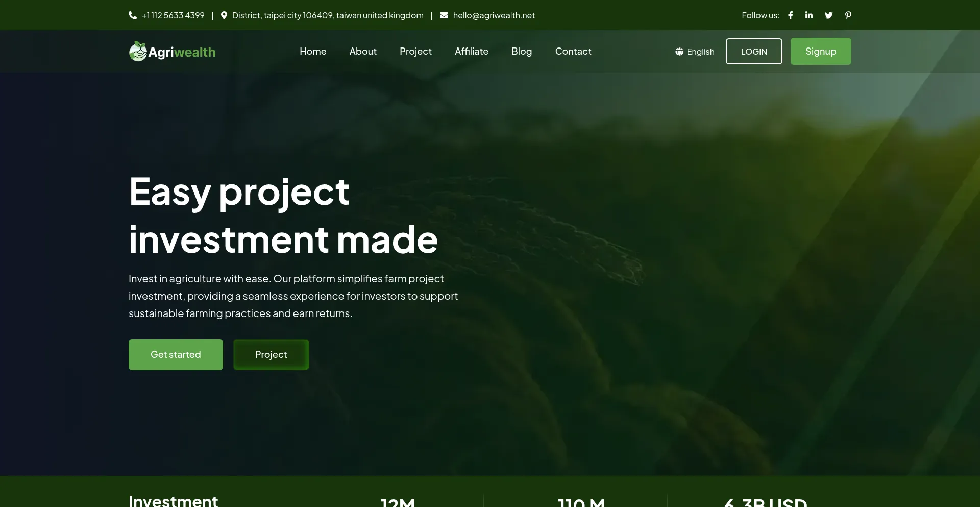Open the Pinterest social link
The height and width of the screenshot is (507, 980).
pyautogui.click(x=848, y=15)
